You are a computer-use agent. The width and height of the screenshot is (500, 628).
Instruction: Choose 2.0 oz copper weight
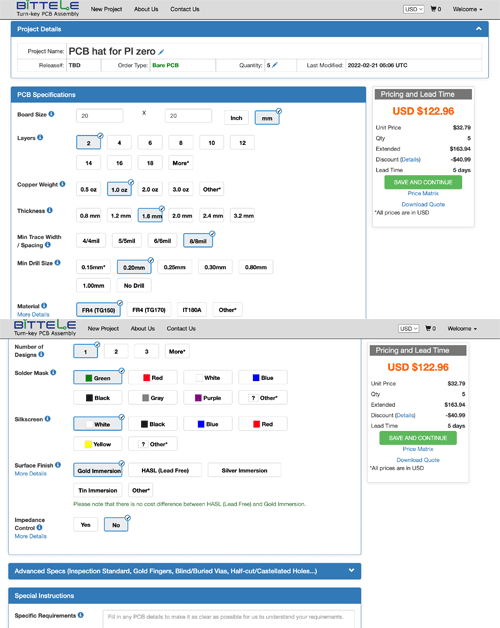pos(150,189)
